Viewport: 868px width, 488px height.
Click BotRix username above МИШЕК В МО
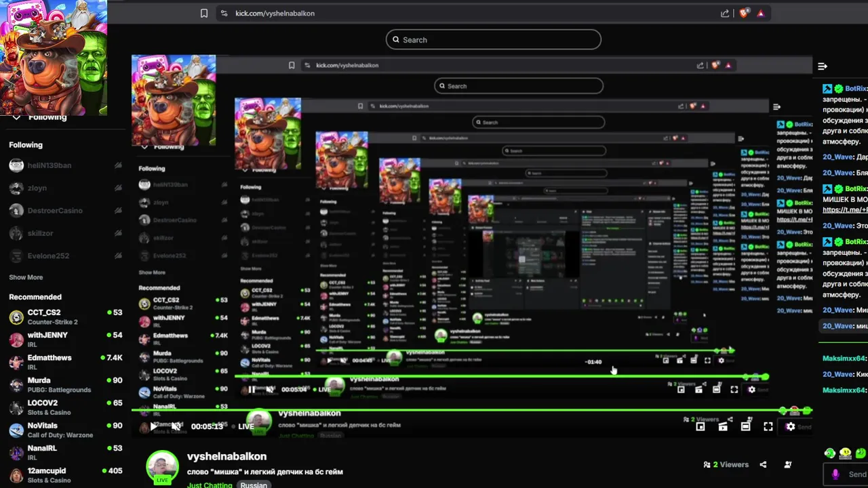pos(856,189)
